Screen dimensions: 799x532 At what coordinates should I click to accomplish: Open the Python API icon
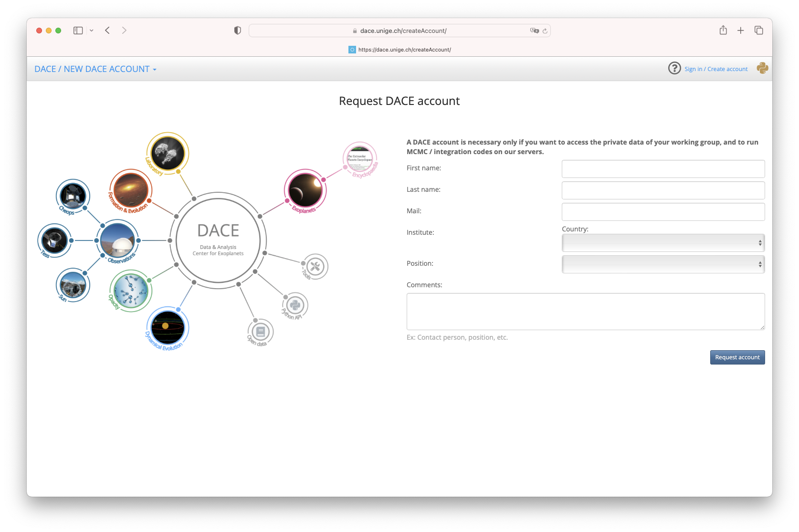click(x=295, y=305)
